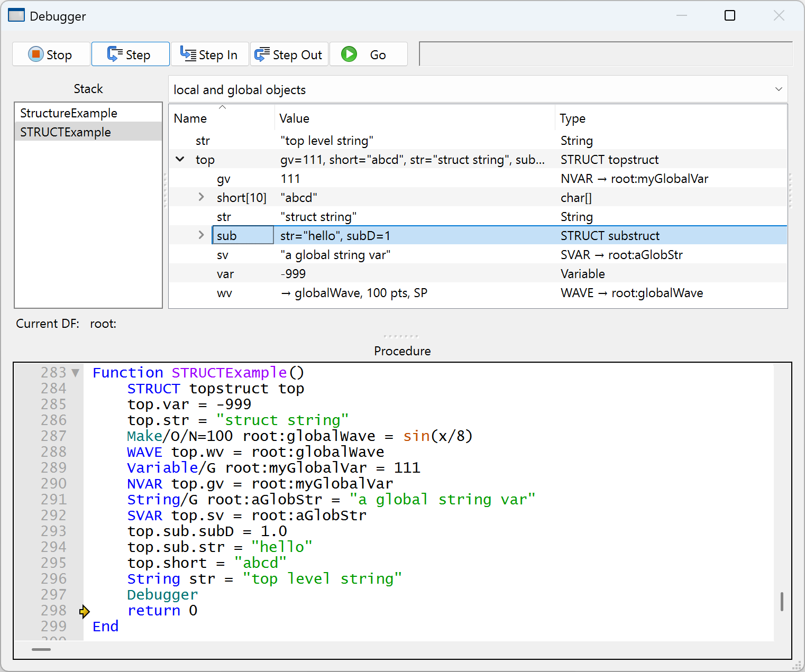The image size is (805, 672).
Task: Select STRUCTExample stack frame
Action: tap(66, 132)
